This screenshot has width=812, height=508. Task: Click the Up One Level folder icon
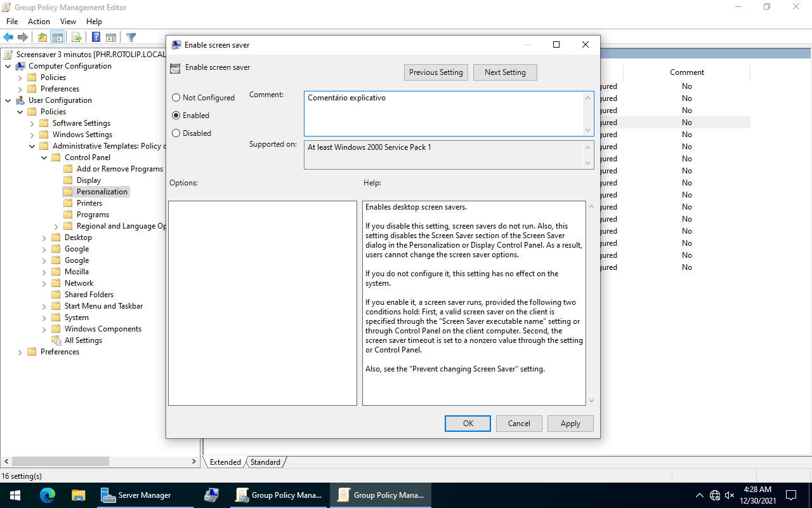[x=42, y=37]
